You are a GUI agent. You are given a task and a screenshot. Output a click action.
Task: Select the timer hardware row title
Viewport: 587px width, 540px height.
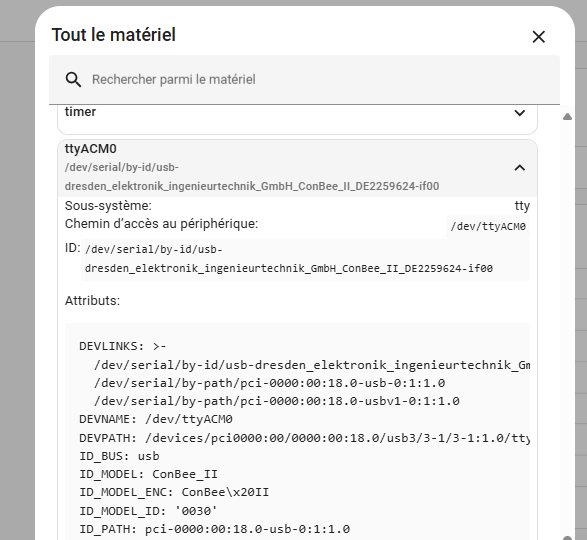80,112
